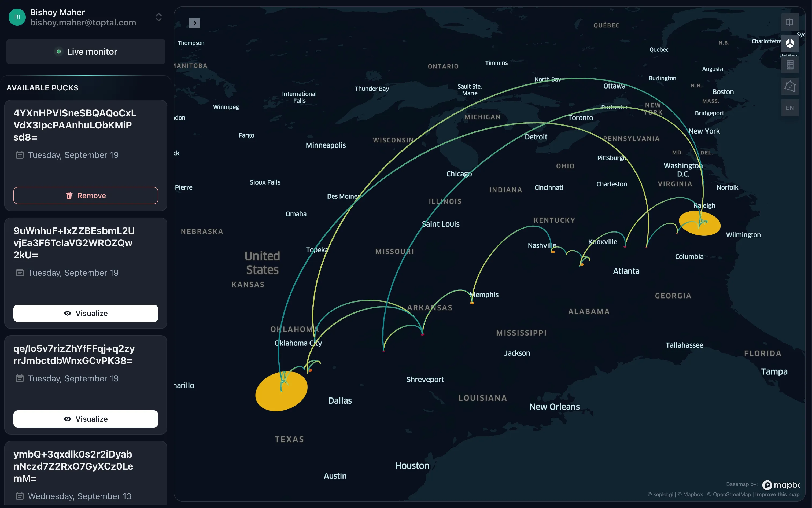
Task: Click the trash icon inside Remove button
Action: pos(69,195)
